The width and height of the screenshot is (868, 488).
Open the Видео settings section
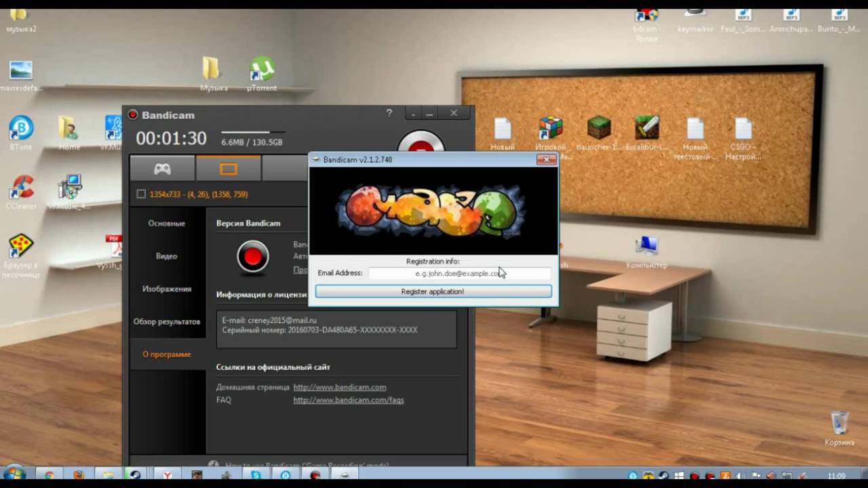coord(167,256)
